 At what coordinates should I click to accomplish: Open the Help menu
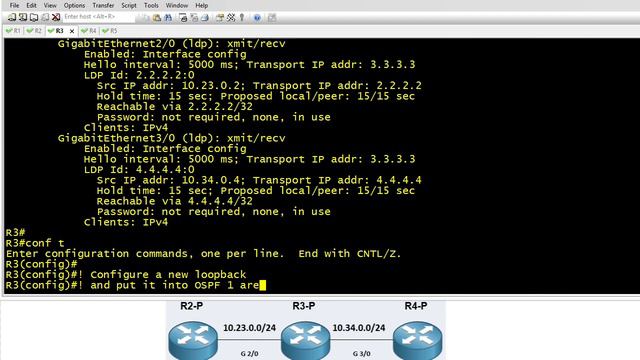202,5
